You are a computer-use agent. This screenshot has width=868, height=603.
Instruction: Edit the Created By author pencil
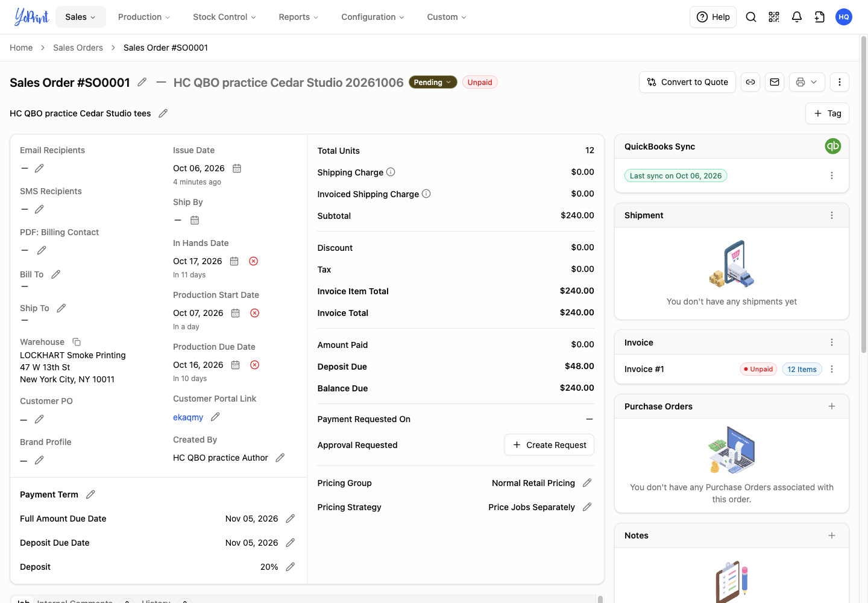coord(280,458)
